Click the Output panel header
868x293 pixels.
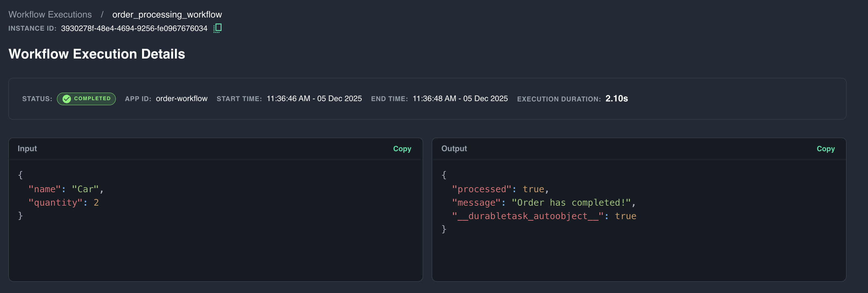click(454, 148)
